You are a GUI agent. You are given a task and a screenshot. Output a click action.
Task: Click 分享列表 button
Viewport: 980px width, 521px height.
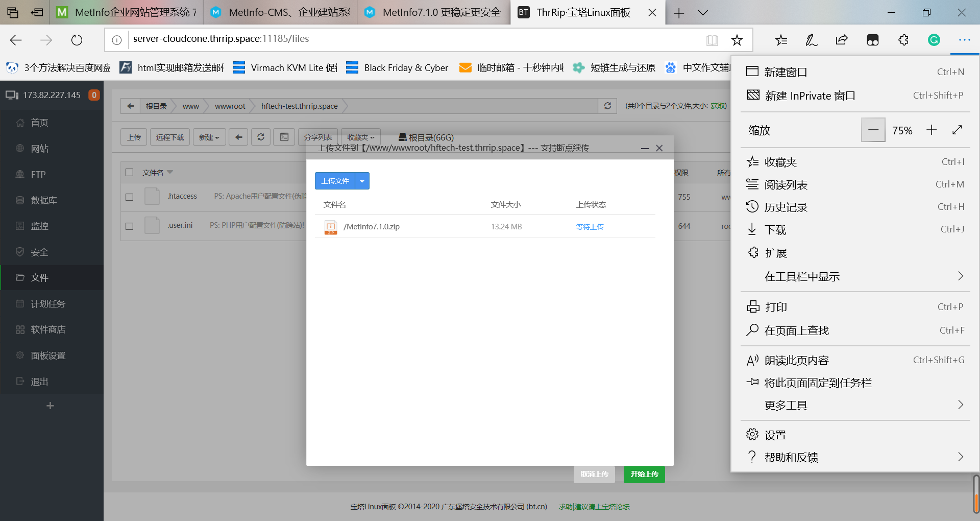318,137
